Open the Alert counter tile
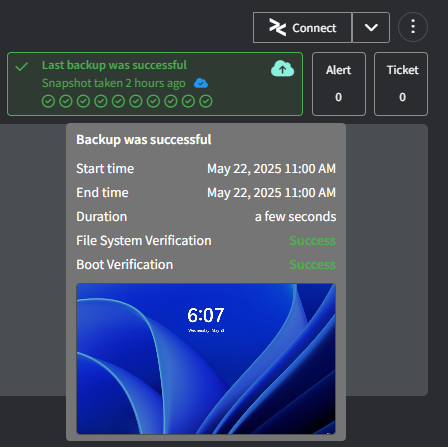The height and width of the screenshot is (447, 448). coord(339,84)
